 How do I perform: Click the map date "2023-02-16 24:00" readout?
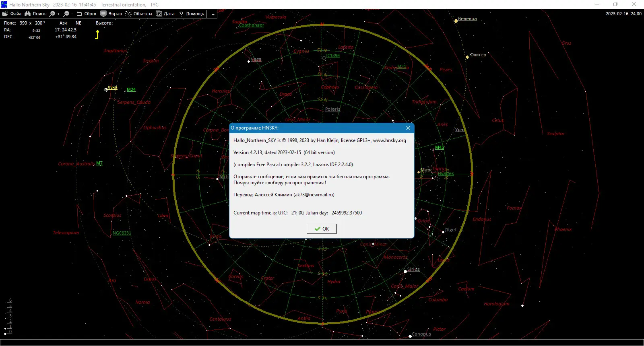623,14
